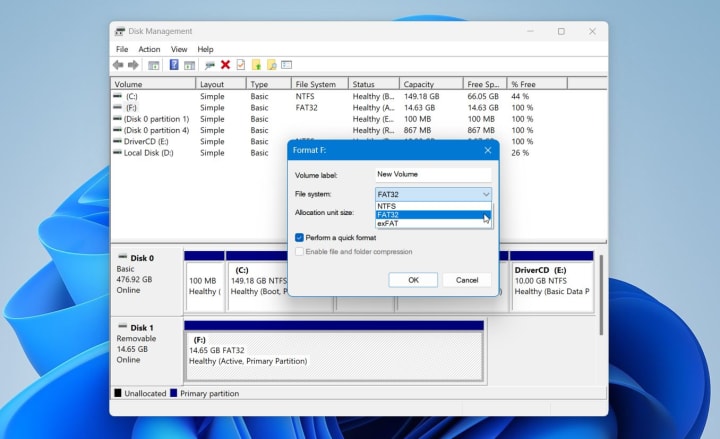
Task: Toggle Enable file and folder compression checkbox
Action: tap(300, 252)
